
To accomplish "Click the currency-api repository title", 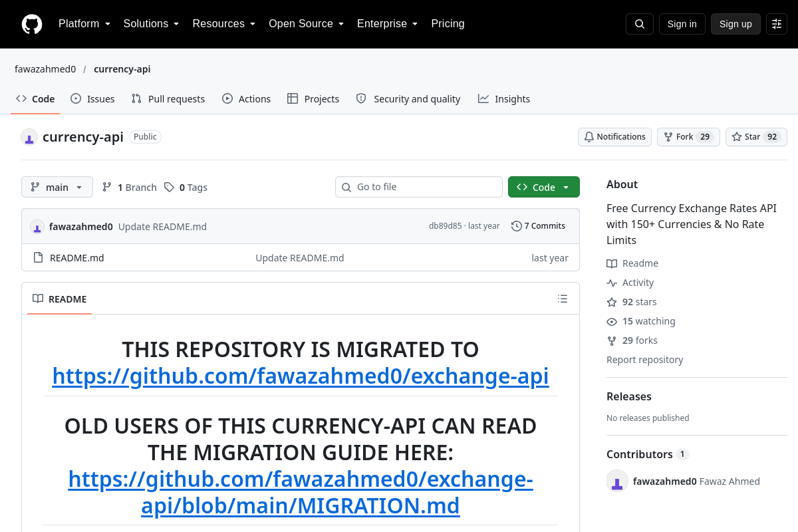I will click(83, 137).
